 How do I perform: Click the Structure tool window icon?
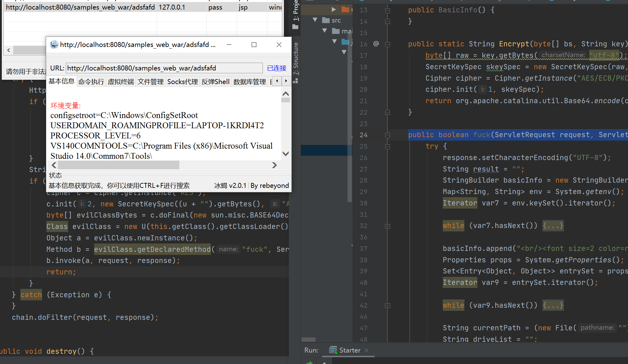(x=296, y=81)
